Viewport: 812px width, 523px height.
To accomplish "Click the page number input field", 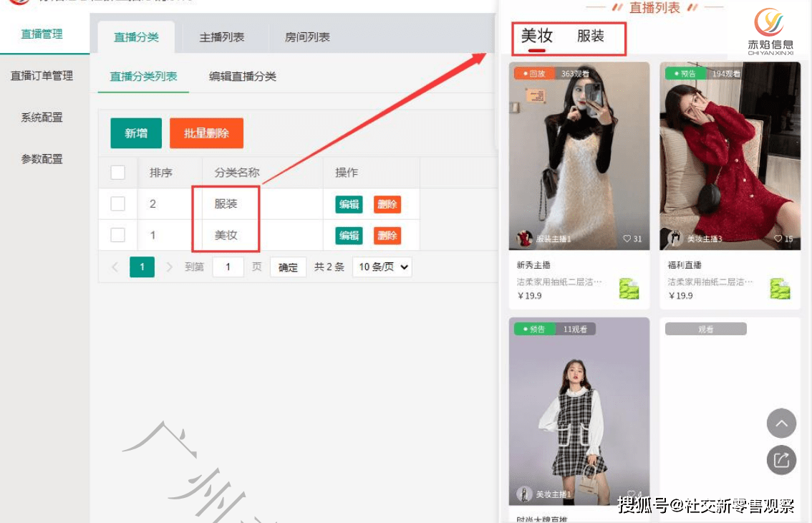I will click(x=228, y=267).
